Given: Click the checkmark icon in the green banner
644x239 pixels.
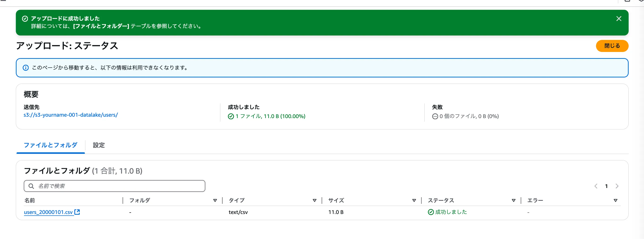Looking at the screenshot, I should tap(25, 19).
